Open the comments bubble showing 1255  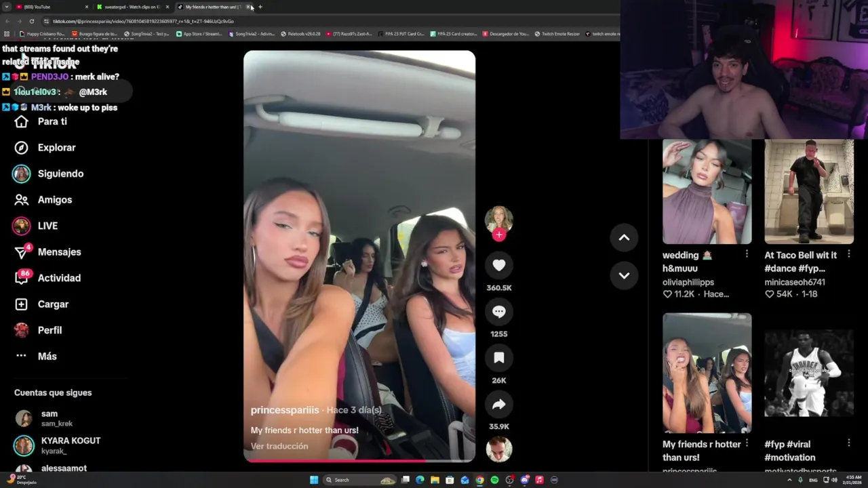(499, 312)
